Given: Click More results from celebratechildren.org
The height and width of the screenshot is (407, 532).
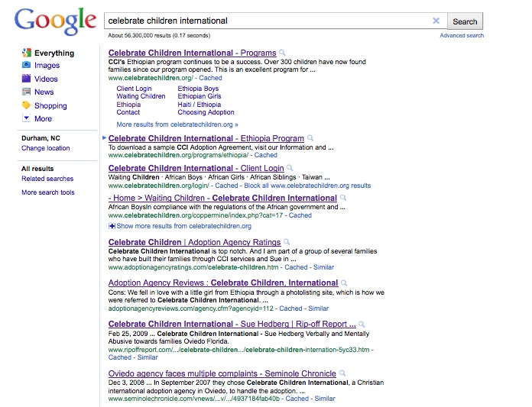Looking at the screenshot, I should point(177,124).
